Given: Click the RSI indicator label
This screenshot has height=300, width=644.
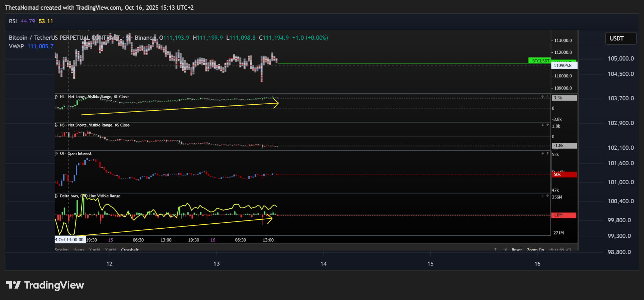Looking at the screenshot, I should point(13,21).
